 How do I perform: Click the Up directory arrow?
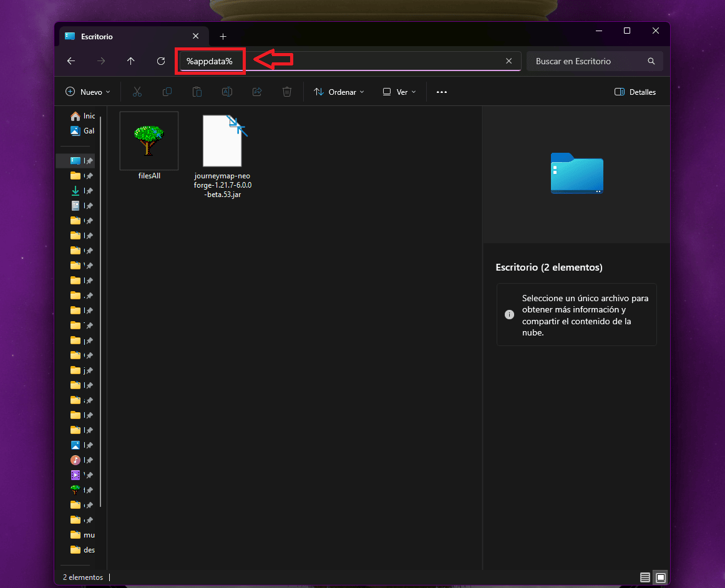click(x=130, y=61)
